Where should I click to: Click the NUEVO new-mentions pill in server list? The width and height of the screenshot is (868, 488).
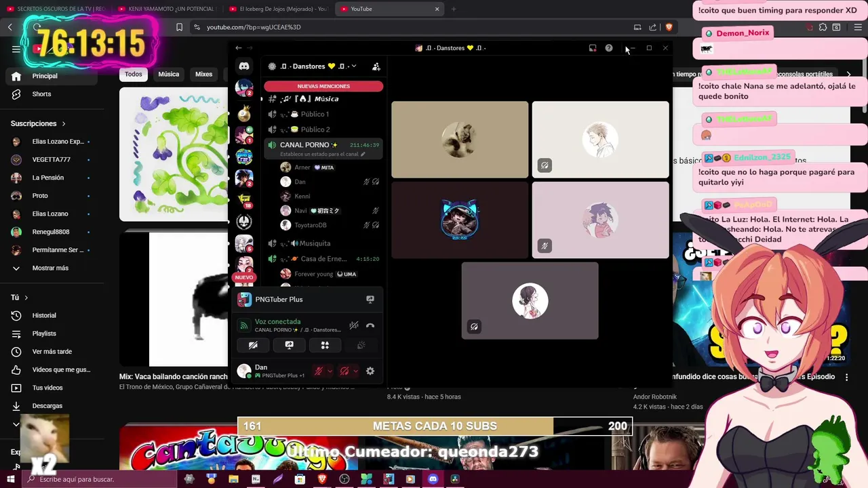click(244, 277)
